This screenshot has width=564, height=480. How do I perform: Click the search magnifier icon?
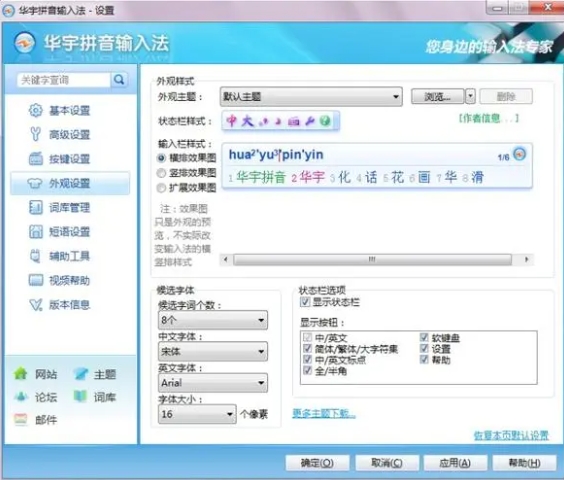[119, 80]
